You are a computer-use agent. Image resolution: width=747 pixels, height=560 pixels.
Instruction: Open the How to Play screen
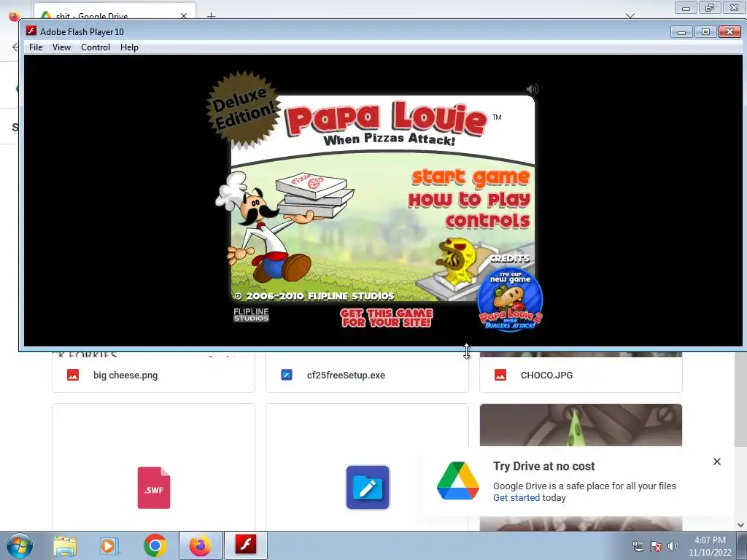[469, 199]
